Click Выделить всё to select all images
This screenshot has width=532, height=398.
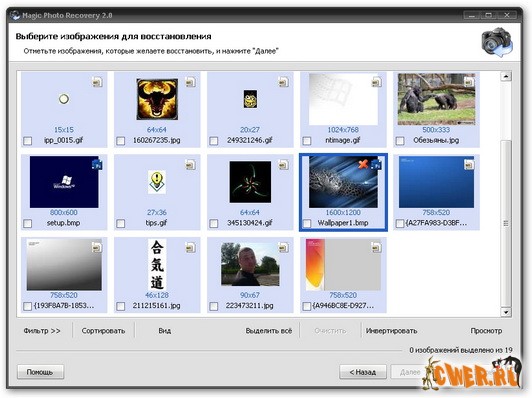(x=269, y=331)
